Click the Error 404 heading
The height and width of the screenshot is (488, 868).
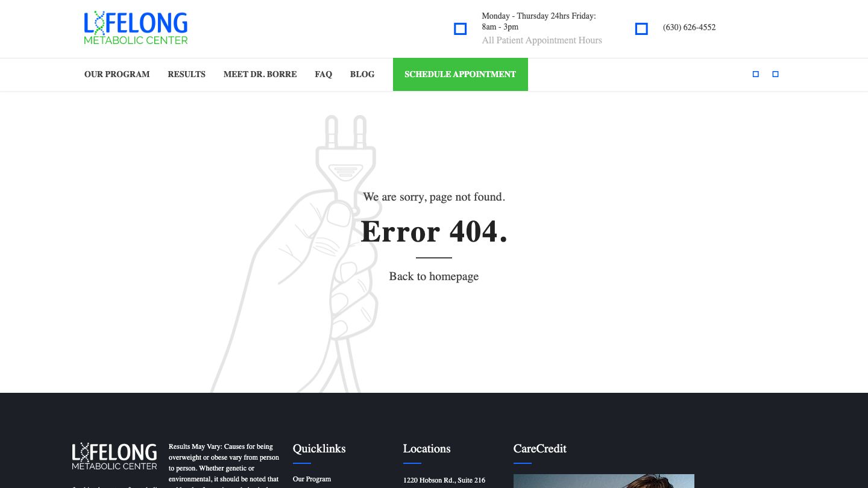coord(433,232)
